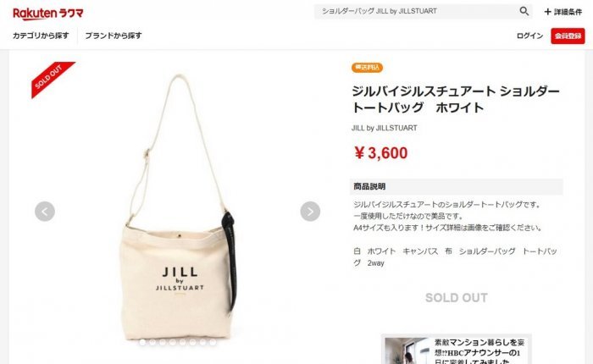Click the SOLD OUT ribbon badge
The width and height of the screenshot is (593, 364).
[x=51, y=78]
